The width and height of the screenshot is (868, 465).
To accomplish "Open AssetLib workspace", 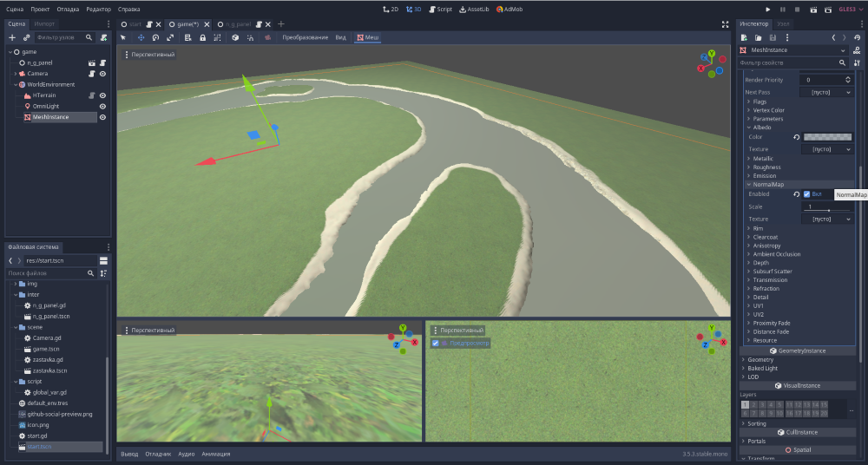I will click(477, 9).
